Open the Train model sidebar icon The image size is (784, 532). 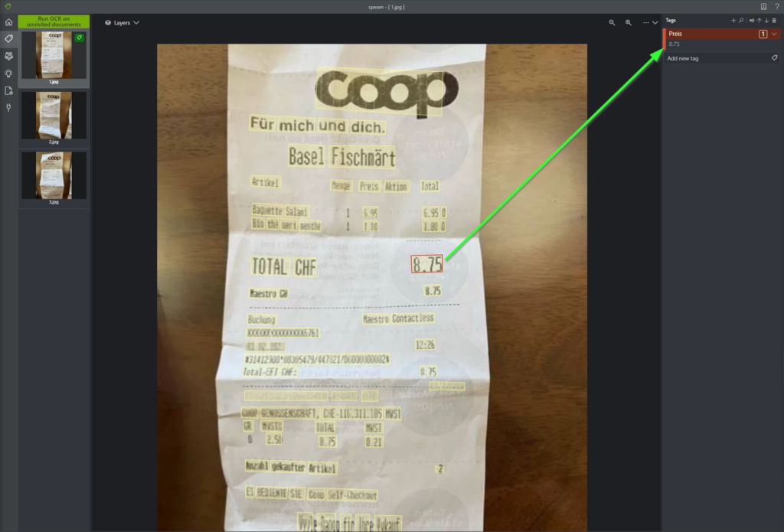(x=8, y=56)
